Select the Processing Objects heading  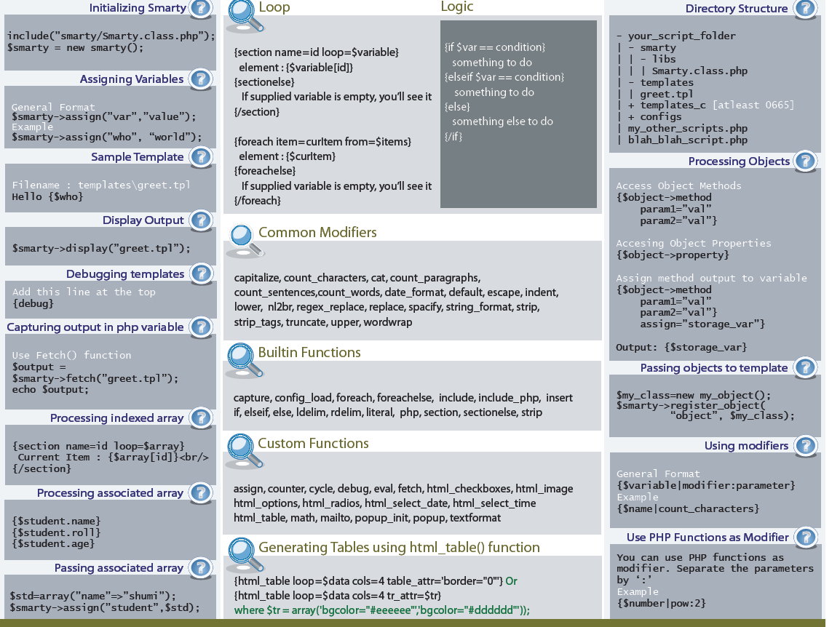click(x=739, y=161)
